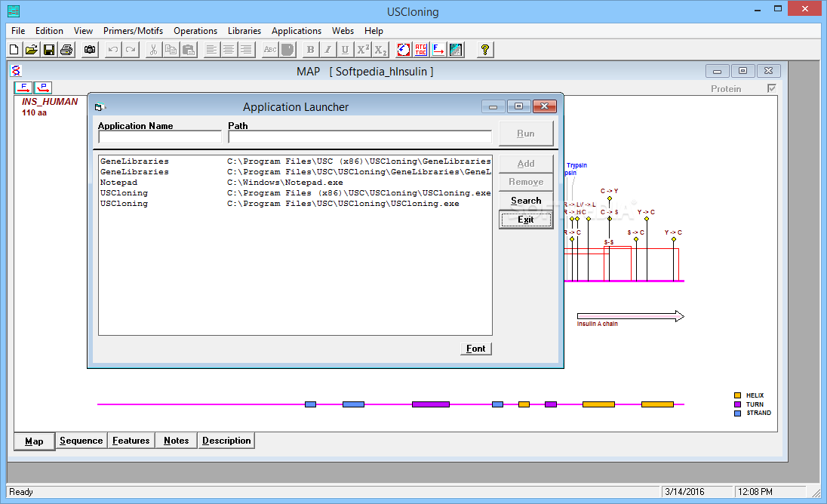Screen dimensions: 827x504
Task: Open the Libraries menu
Action: point(244,31)
